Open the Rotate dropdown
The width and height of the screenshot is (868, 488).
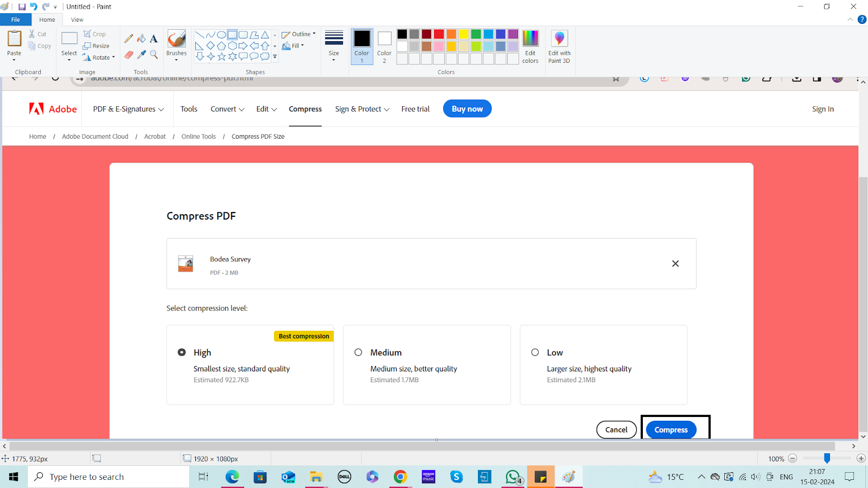99,57
